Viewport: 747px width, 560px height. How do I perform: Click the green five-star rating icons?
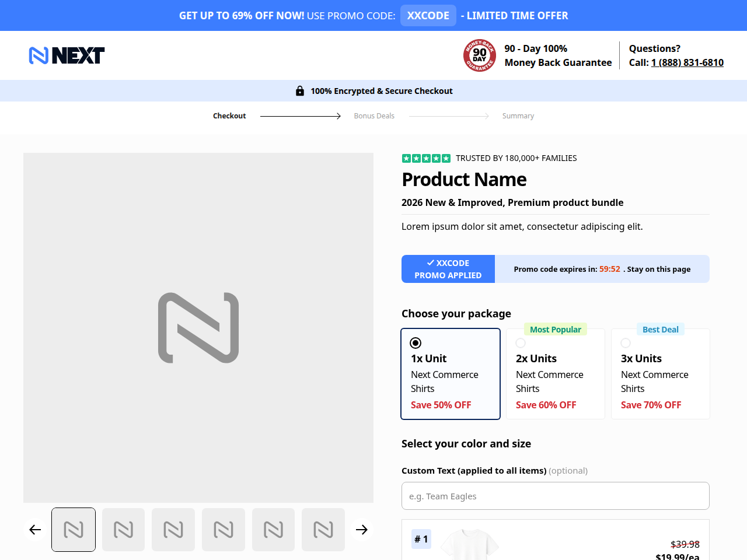[x=426, y=158]
